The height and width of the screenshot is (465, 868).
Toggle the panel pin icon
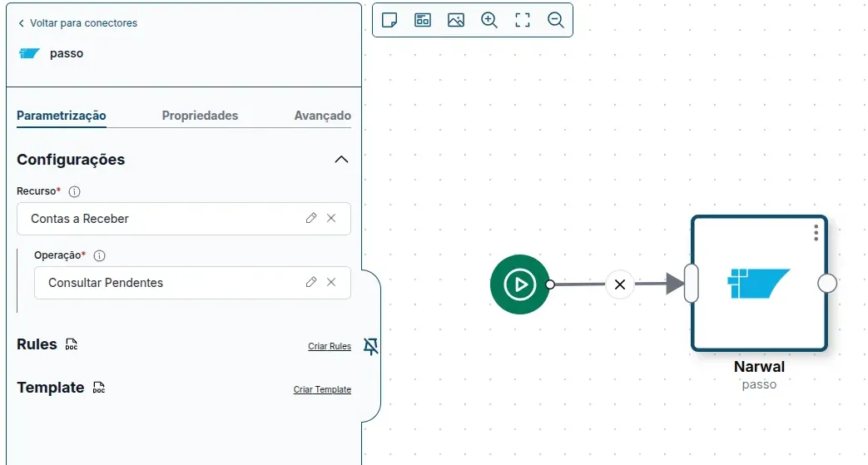click(x=370, y=347)
